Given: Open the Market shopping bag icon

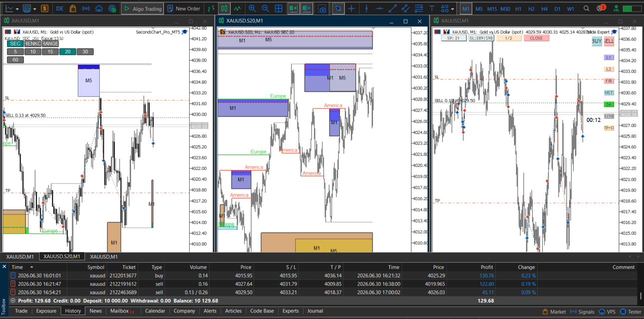Looking at the screenshot, I should click(73, 8).
